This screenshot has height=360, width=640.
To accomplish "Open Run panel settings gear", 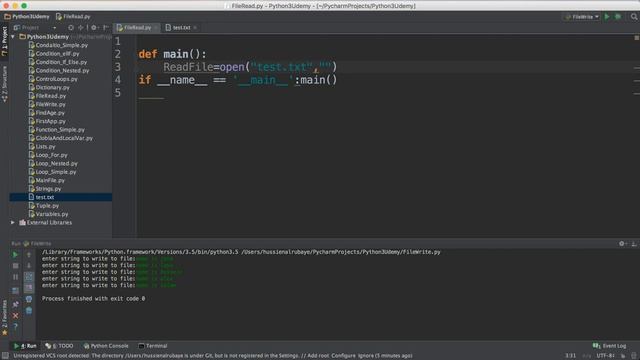I will [622, 243].
